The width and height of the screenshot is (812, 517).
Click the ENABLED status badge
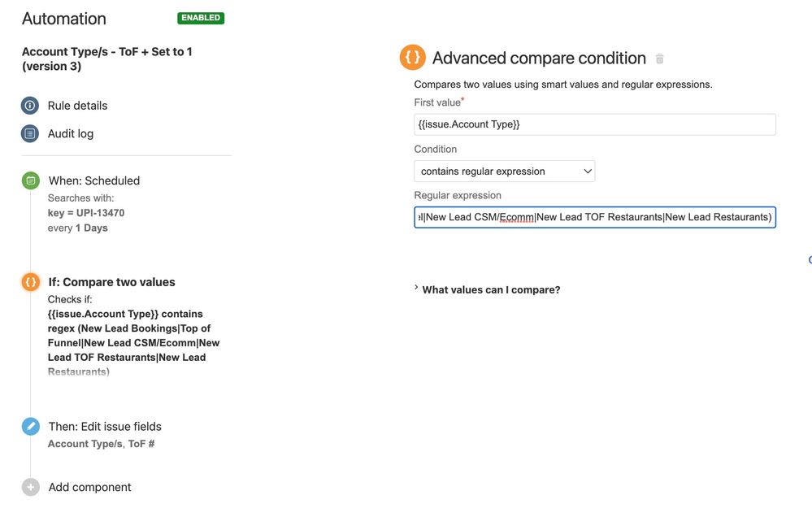(201, 18)
